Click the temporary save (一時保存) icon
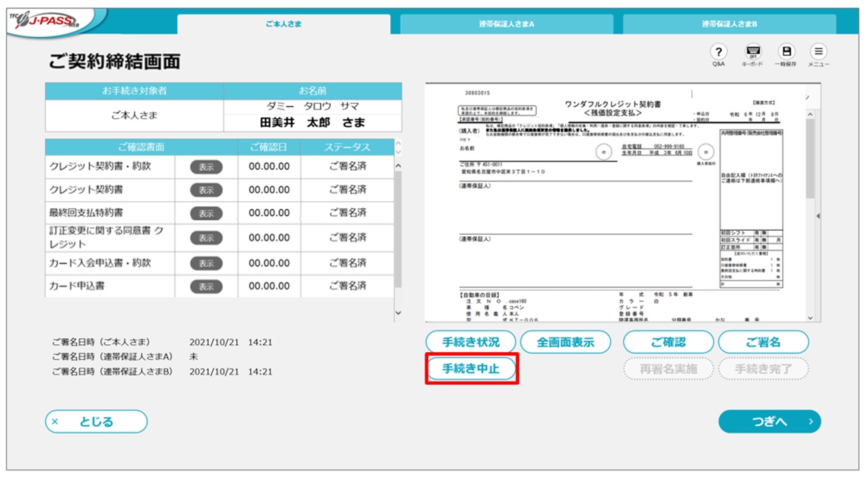 787,53
